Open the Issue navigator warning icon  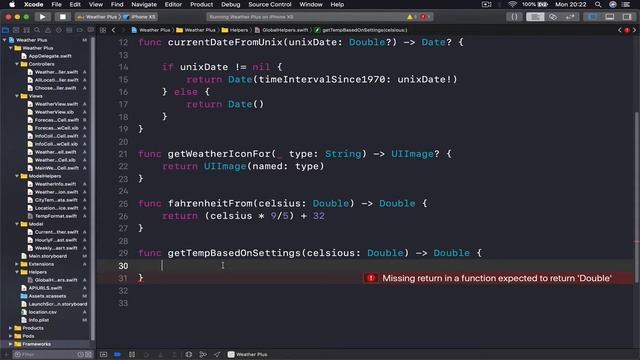(48, 30)
